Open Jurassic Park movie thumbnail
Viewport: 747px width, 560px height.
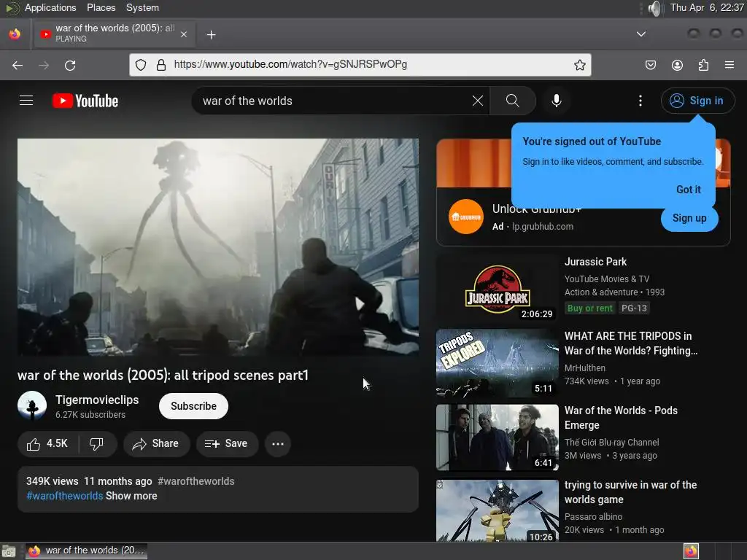click(498, 288)
